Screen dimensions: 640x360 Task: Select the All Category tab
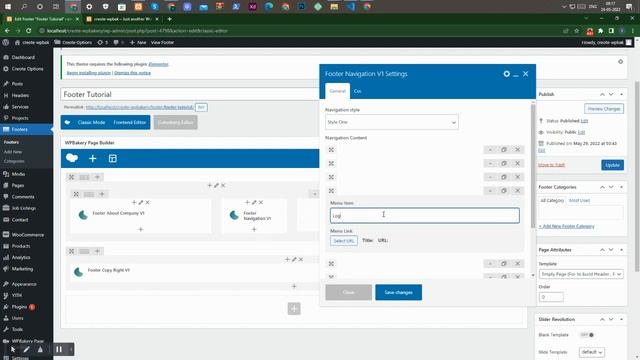[x=552, y=201]
